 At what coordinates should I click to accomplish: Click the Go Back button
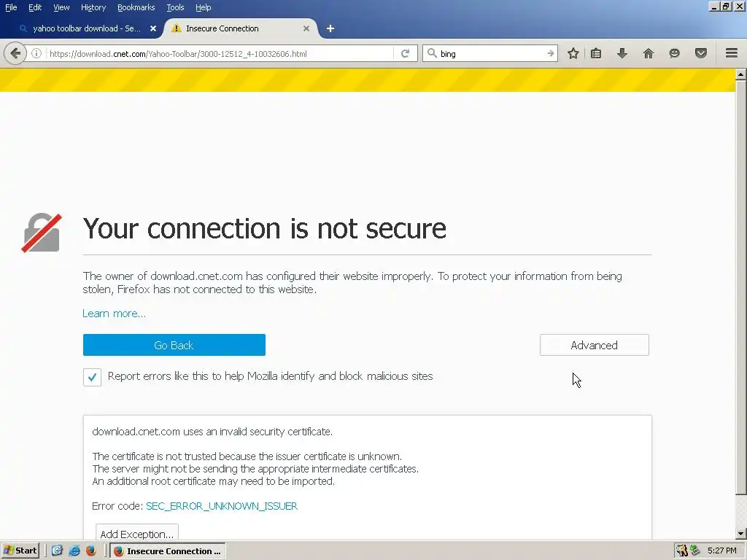point(174,345)
